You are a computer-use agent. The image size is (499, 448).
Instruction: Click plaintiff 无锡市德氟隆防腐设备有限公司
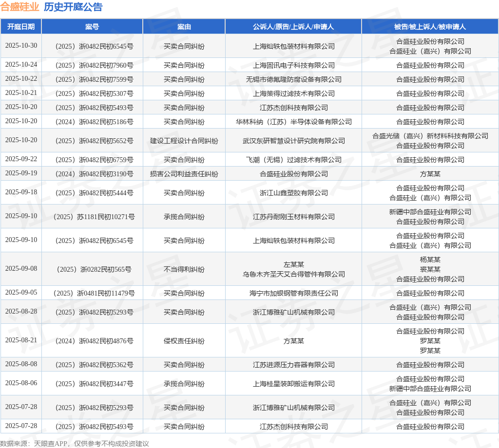point(293,79)
